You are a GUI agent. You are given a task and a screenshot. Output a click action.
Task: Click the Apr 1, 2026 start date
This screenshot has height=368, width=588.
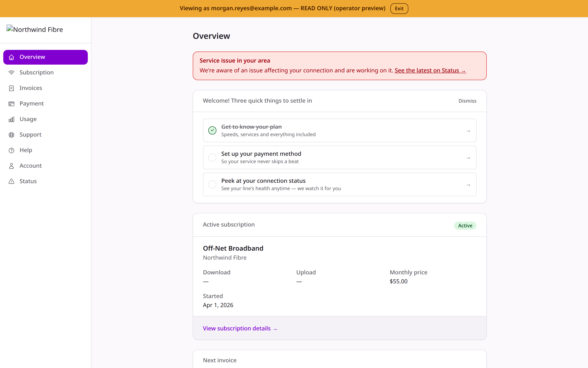pos(218,305)
